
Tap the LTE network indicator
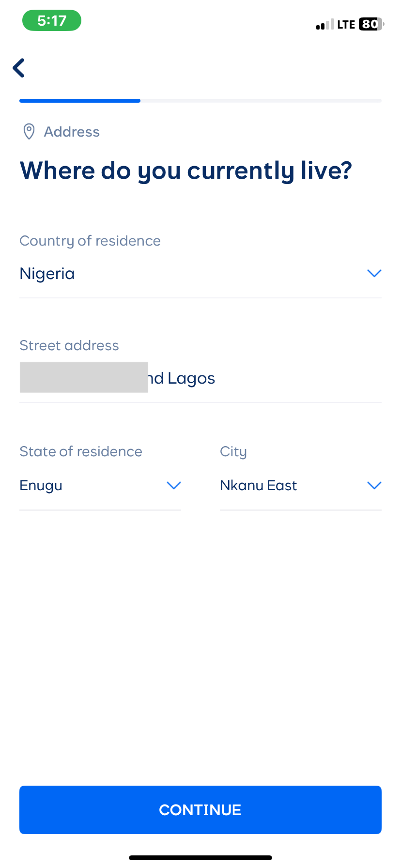(x=346, y=25)
